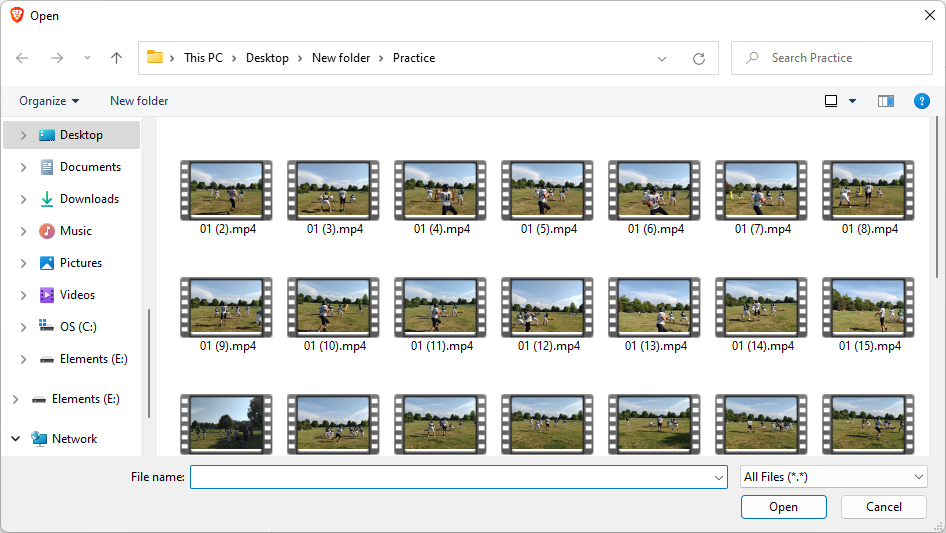Select video file 01 (15).mp4

[x=869, y=315]
